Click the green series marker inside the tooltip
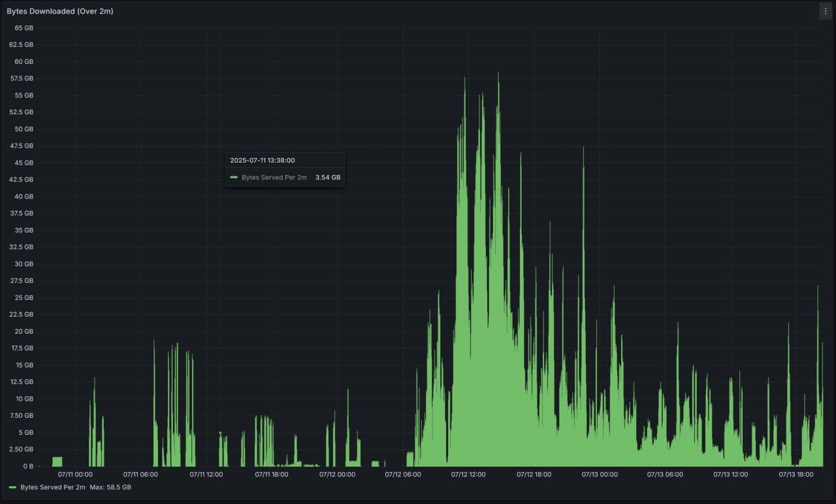This screenshot has height=504, width=836. [234, 178]
